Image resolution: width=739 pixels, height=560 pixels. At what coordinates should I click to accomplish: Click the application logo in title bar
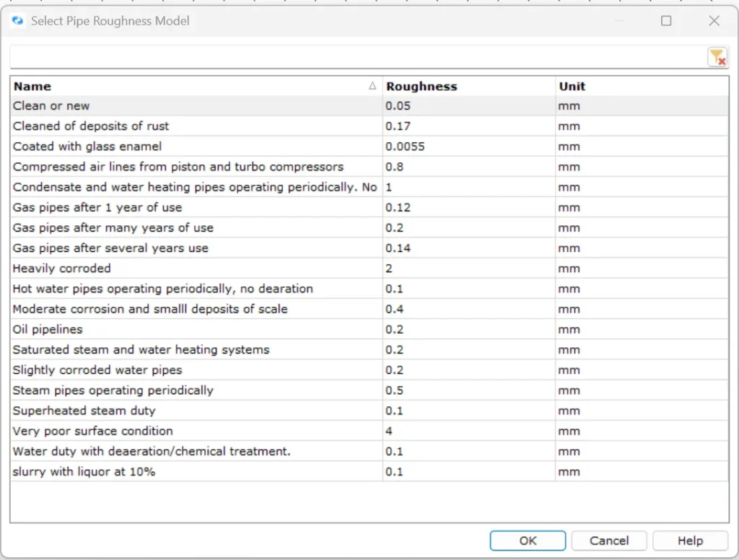click(x=17, y=21)
